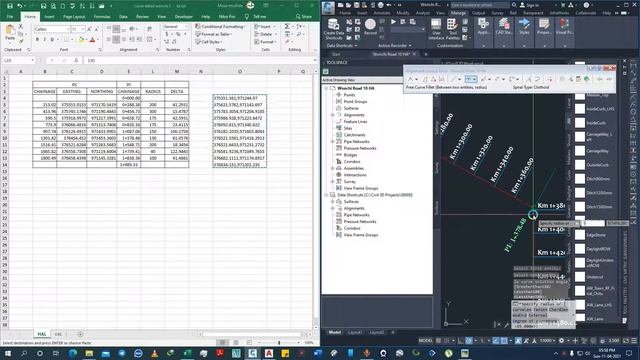Switch to the Analyze tab in Civil 3D ribbon
This screenshot has width=640, height=360.
422,13
